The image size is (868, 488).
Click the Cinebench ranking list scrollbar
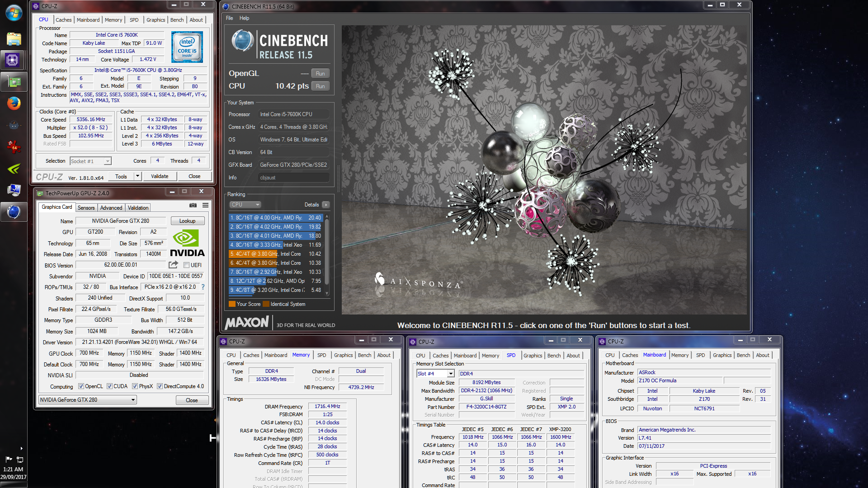pos(327,256)
